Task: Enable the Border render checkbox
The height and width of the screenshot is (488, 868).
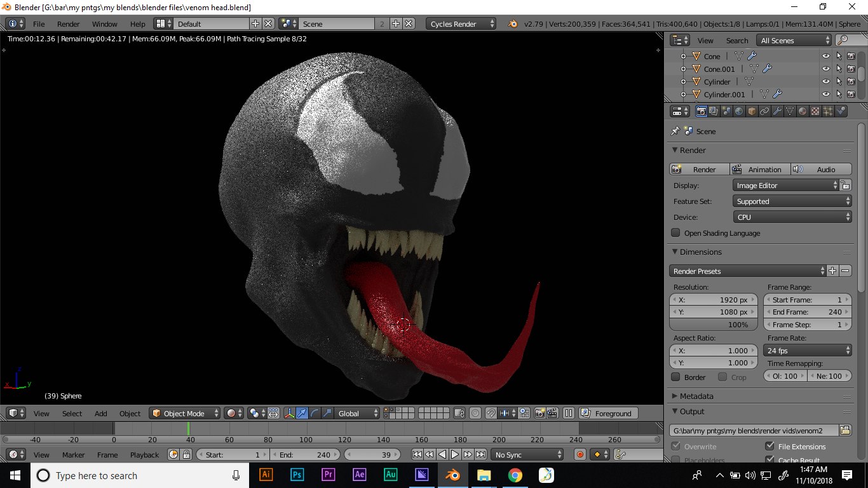Action: [675, 377]
